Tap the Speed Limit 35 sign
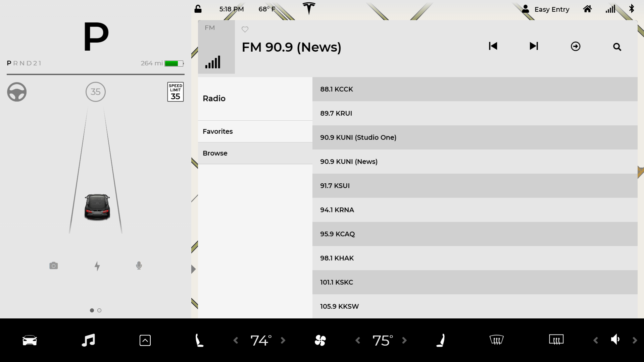Image resolution: width=644 pixels, height=362 pixels. click(x=176, y=92)
